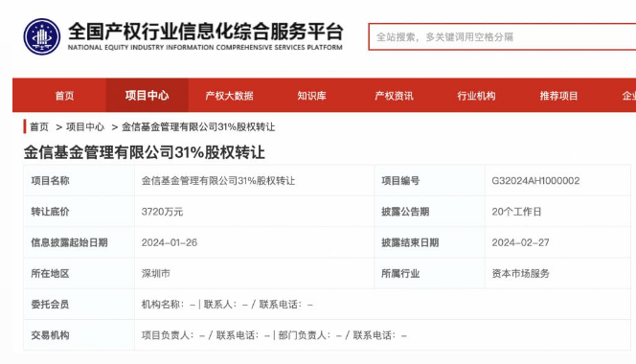The width and height of the screenshot is (636, 364).
Task: Select the start date 2024-01-26
Action: click(x=170, y=242)
